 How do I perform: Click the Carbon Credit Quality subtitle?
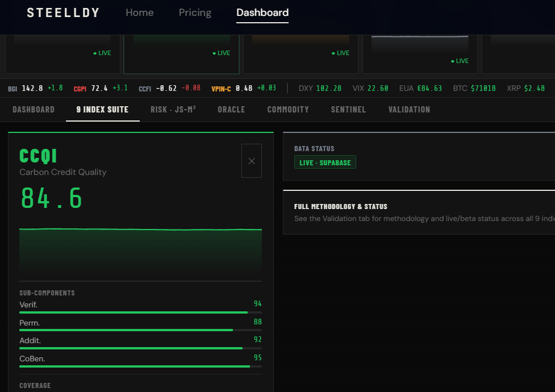[63, 172]
